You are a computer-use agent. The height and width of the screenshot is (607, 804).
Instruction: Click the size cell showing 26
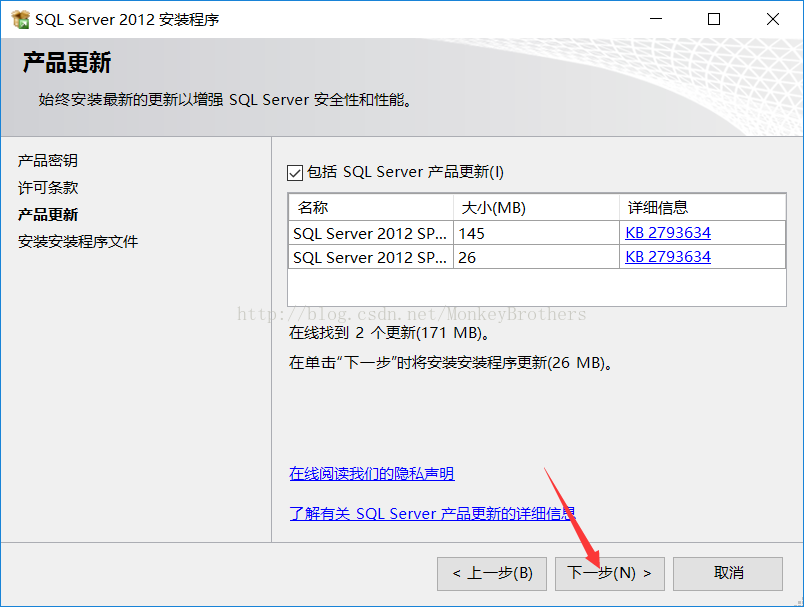[x=536, y=257]
